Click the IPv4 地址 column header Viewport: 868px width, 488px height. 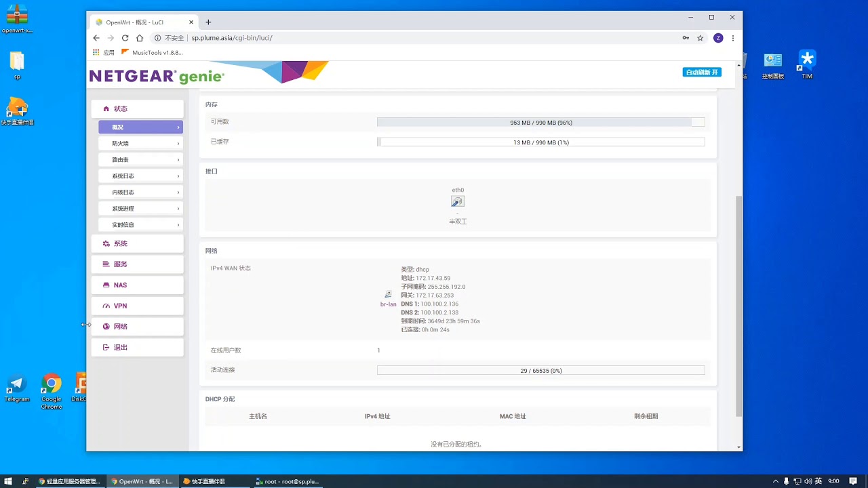click(x=377, y=416)
